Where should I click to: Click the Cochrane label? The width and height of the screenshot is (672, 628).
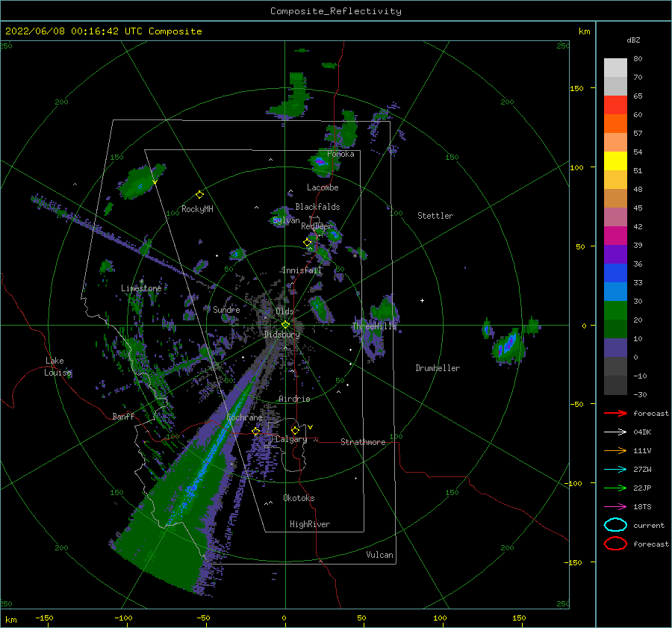click(x=244, y=417)
